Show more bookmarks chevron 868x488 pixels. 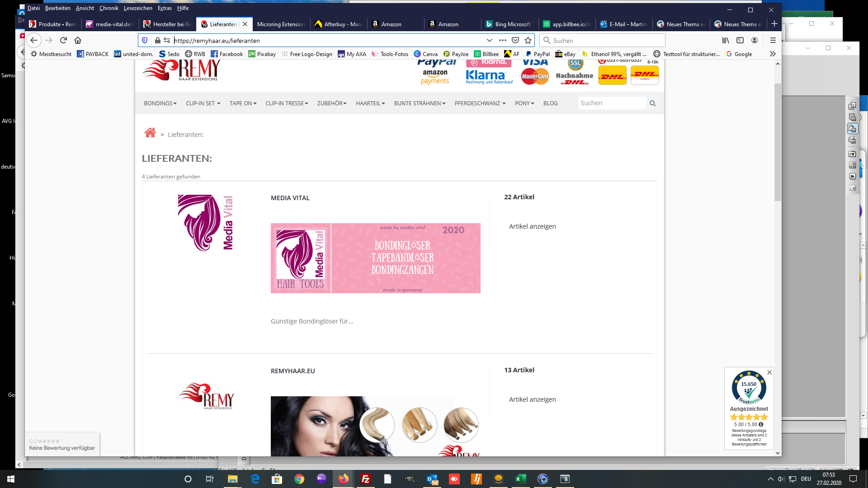point(773,54)
